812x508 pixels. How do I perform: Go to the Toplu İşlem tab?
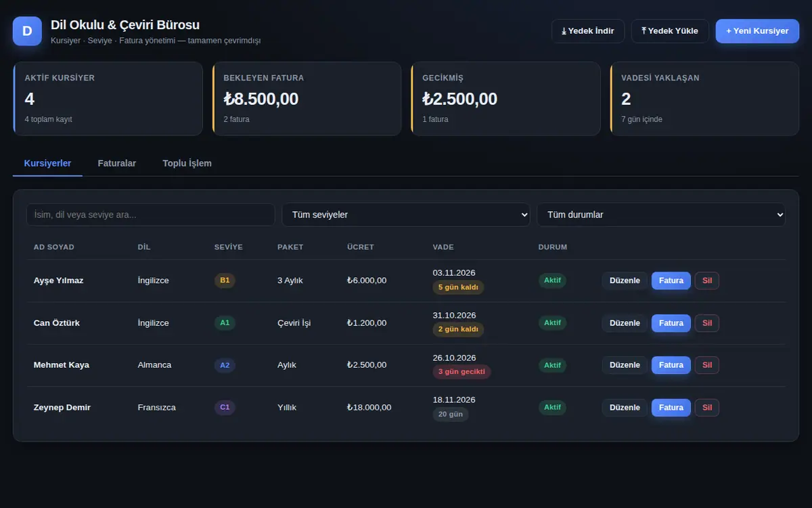(187, 163)
